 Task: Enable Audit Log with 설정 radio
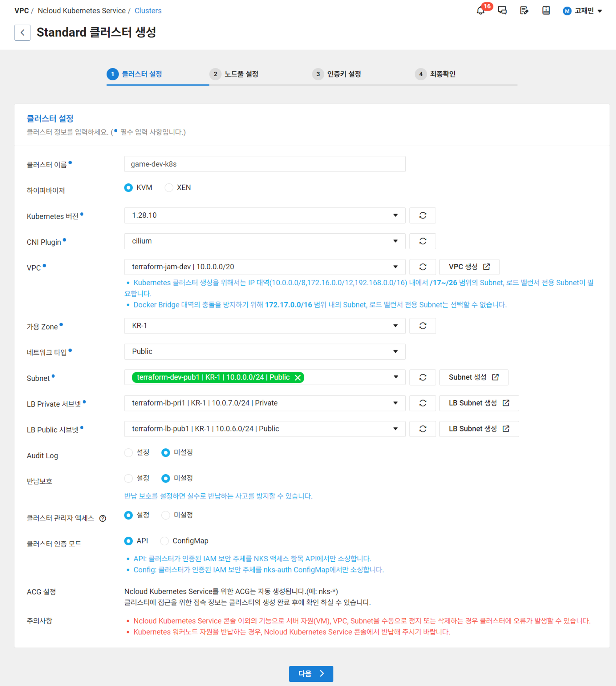tap(129, 453)
